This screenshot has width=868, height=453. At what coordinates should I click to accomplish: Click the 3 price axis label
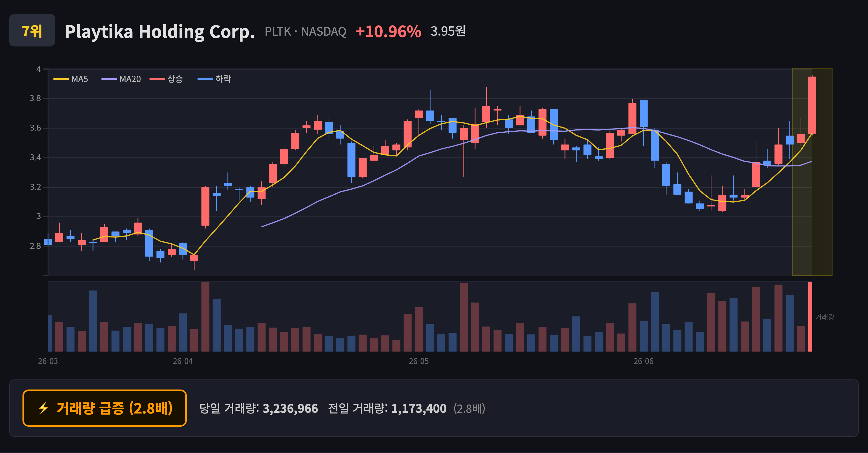click(x=39, y=216)
